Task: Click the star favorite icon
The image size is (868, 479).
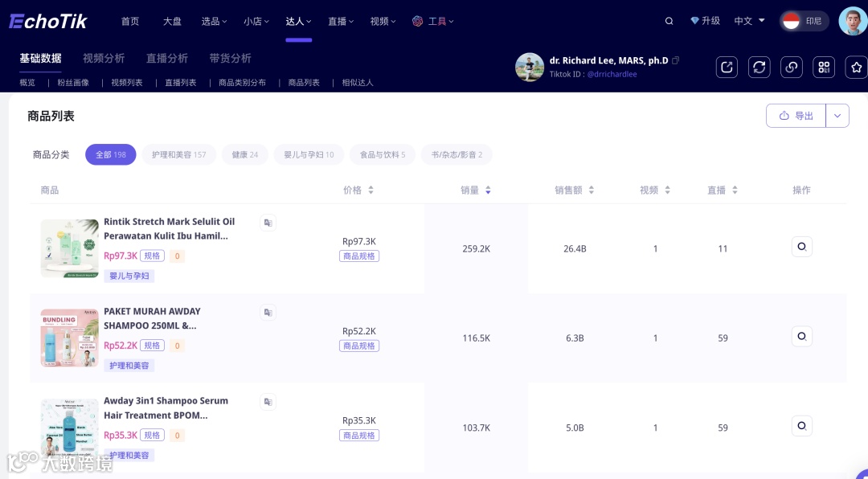Action: 857,67
